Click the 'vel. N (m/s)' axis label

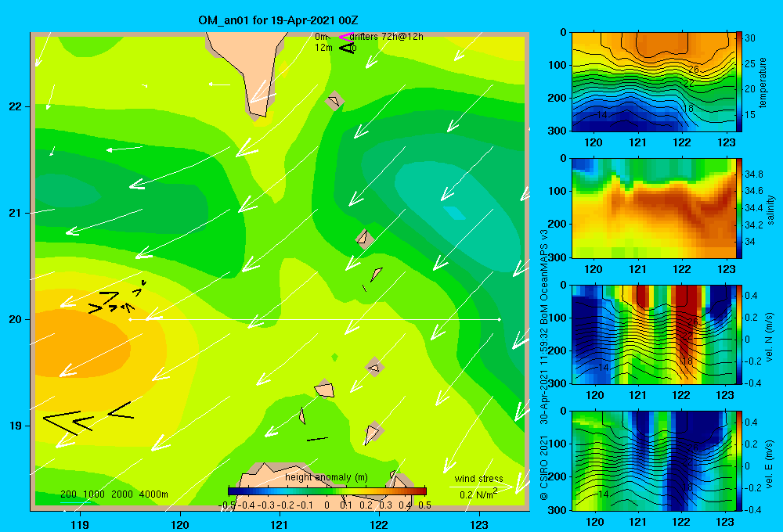pyautogui.click(x=769, y=337)
